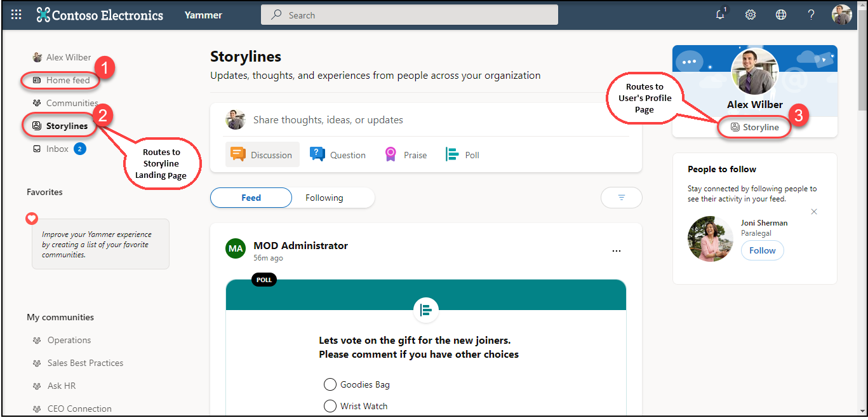Open Home feed in sidebar
The height and width of the screenshot is (420, 868).
coord(67,80)
